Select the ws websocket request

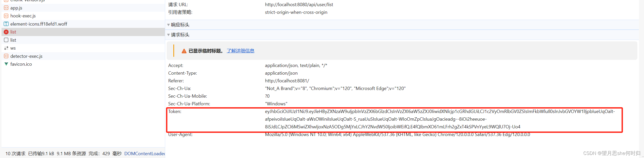point(83,48)
